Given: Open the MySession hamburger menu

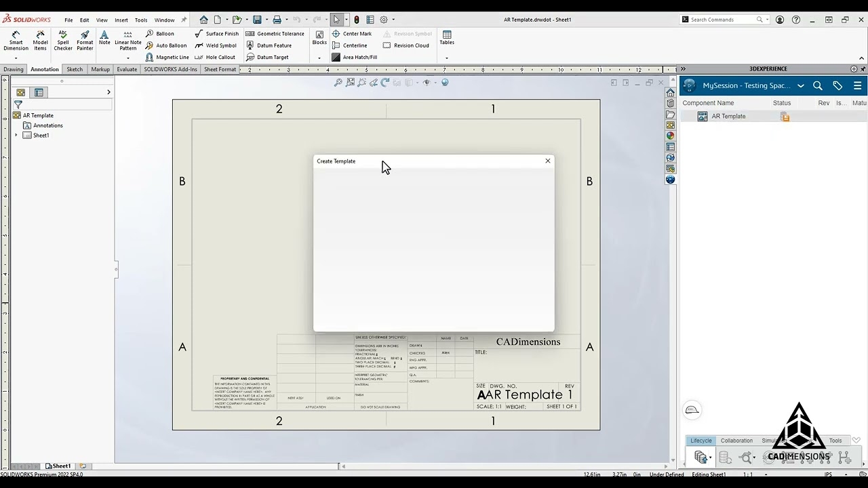Looking at the screenshot, I should 857,85.
